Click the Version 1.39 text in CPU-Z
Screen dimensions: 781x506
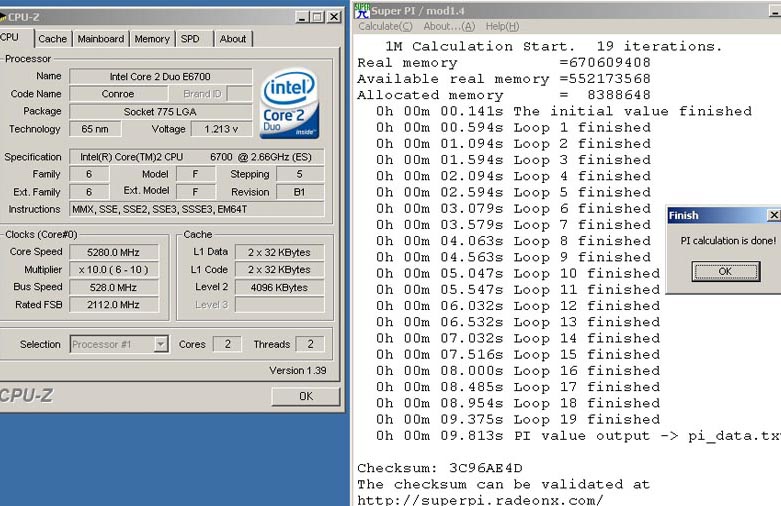[x=298, y=371]
